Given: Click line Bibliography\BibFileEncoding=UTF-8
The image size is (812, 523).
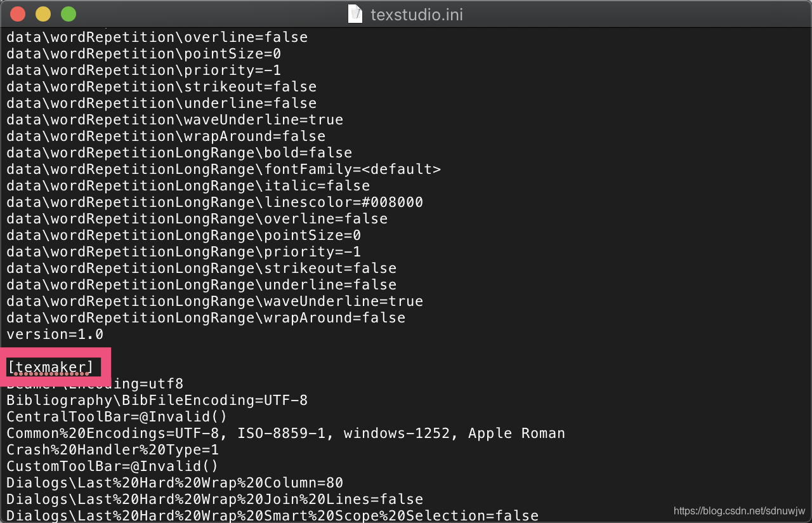Looking at the screenshot, I should [x=157, y=401].
